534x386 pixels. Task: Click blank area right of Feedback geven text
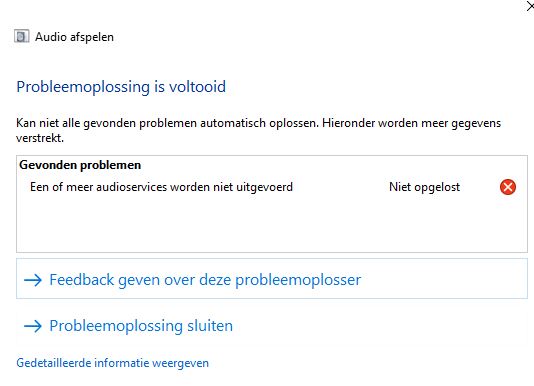pyautogui.click(x=443, y=279)
